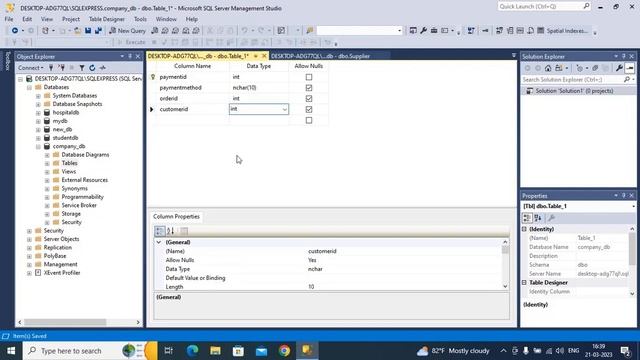640x360 pixels.
Task: Select the Programmability folder
Action: pos(82,197)
